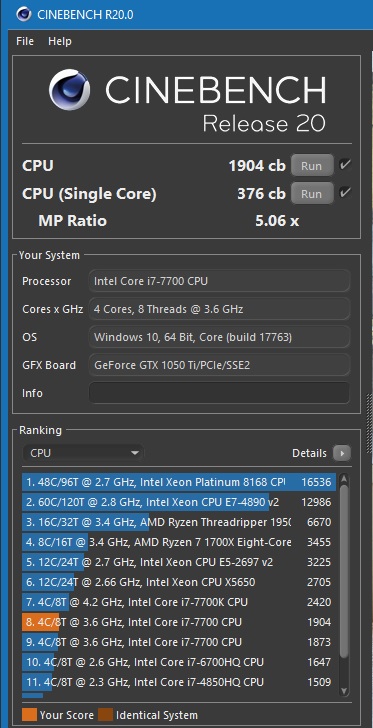Open the ranking Details arrow button

[x=342, y=453]
